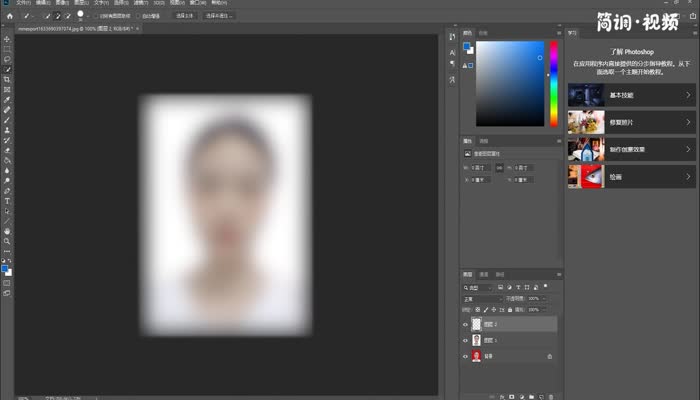Click the vertical hue slider

point(553,85)
